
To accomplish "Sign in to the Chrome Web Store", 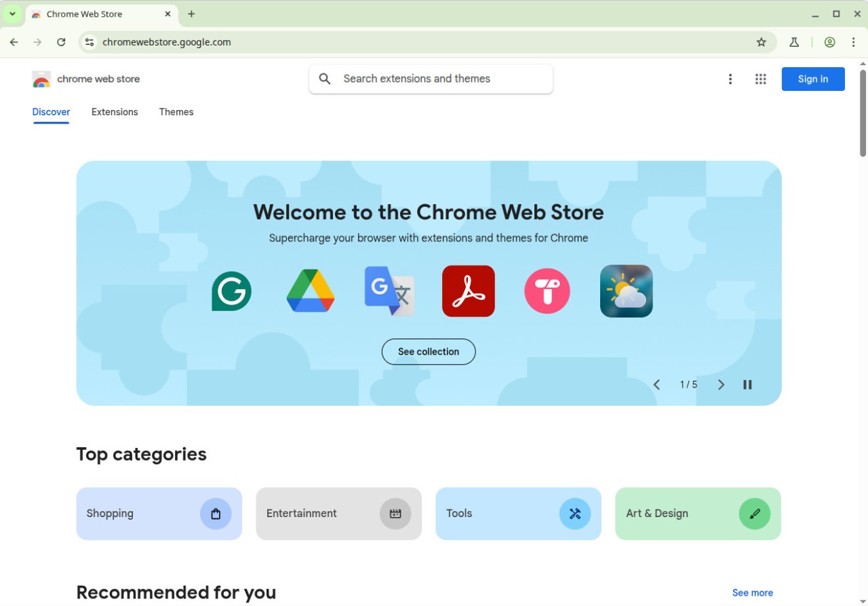I will point(812,79).
